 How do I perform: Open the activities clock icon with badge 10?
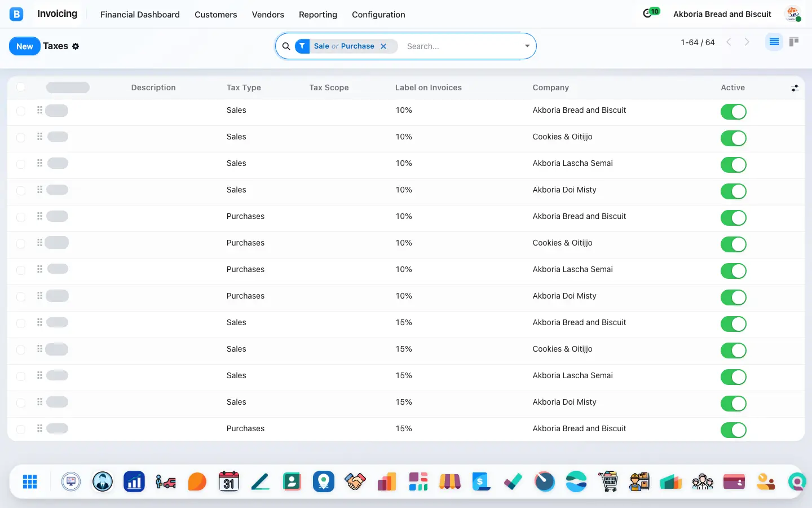(x=651, y=13)
